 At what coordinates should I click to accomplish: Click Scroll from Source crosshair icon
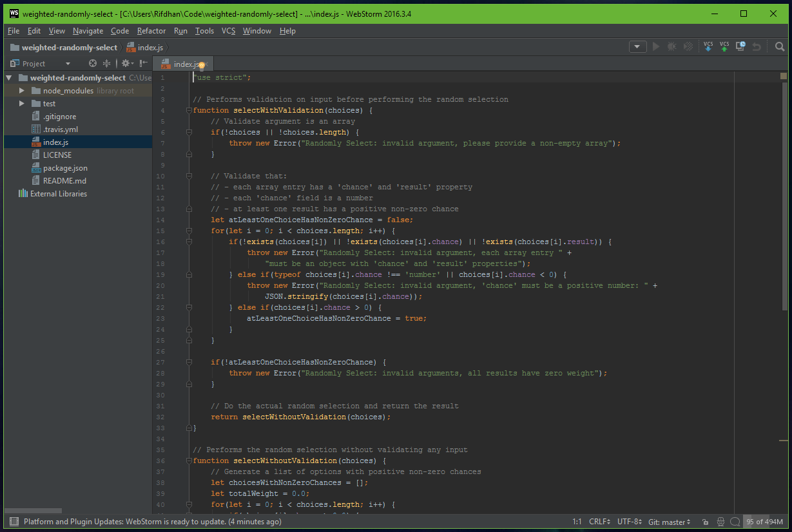click(x=93, y=63)
